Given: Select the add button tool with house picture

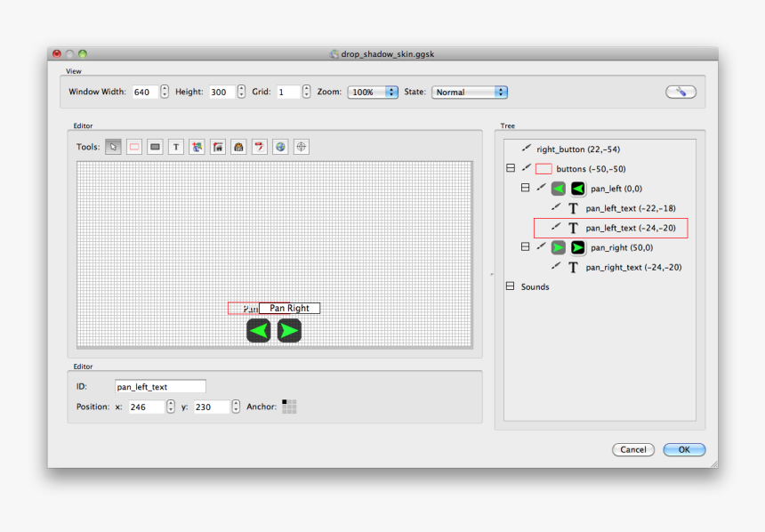Looking at the screenshot, I should pyautogui.click(x=218, y=147).
